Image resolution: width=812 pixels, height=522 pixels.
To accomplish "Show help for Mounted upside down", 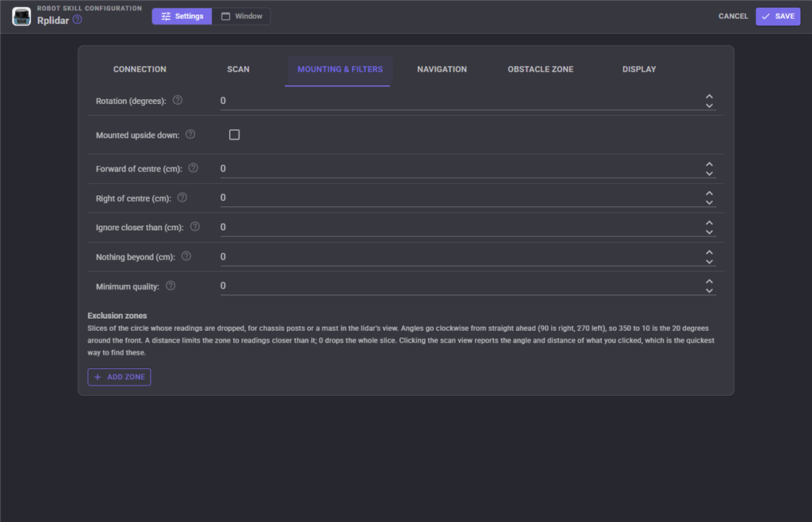I will coord(190,135).
